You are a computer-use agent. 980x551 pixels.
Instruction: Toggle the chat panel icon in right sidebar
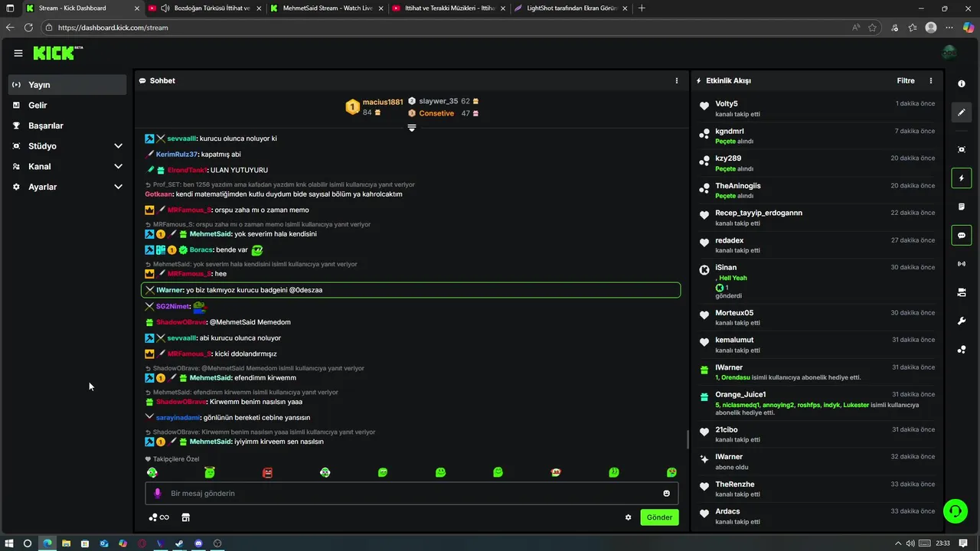pyautogui.click(x=962, y=235)
